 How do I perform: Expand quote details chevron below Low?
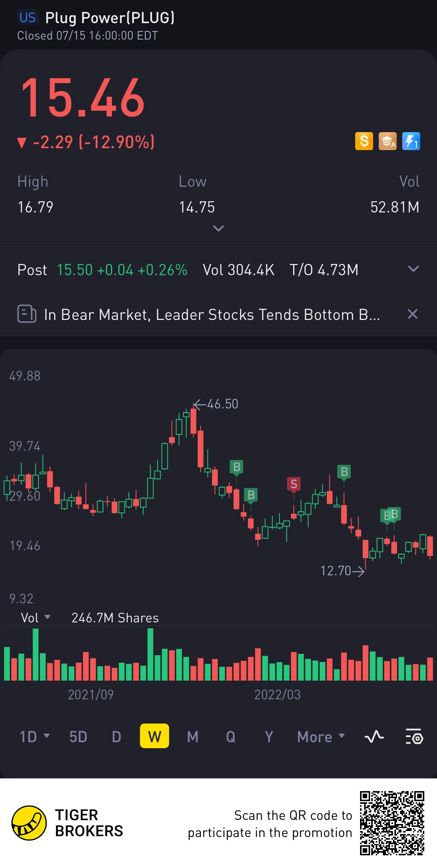tap(218, 228)
